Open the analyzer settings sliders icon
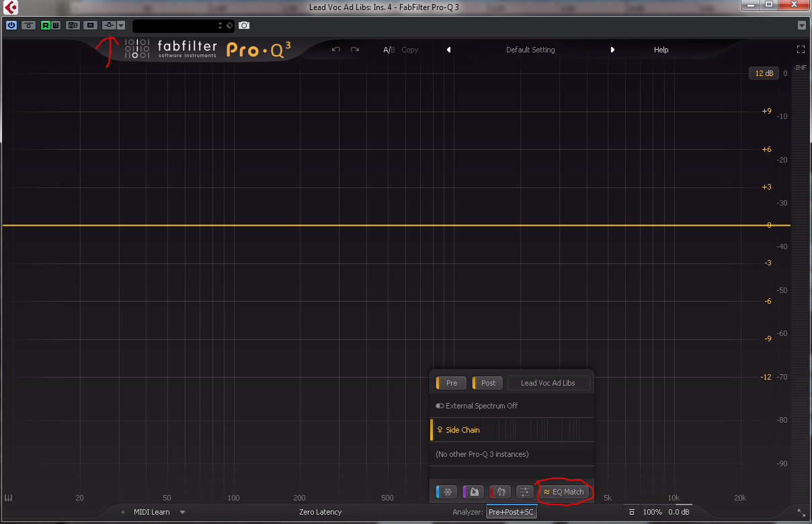The height and width of the screenshot is (524, 812). pos(525,492)
